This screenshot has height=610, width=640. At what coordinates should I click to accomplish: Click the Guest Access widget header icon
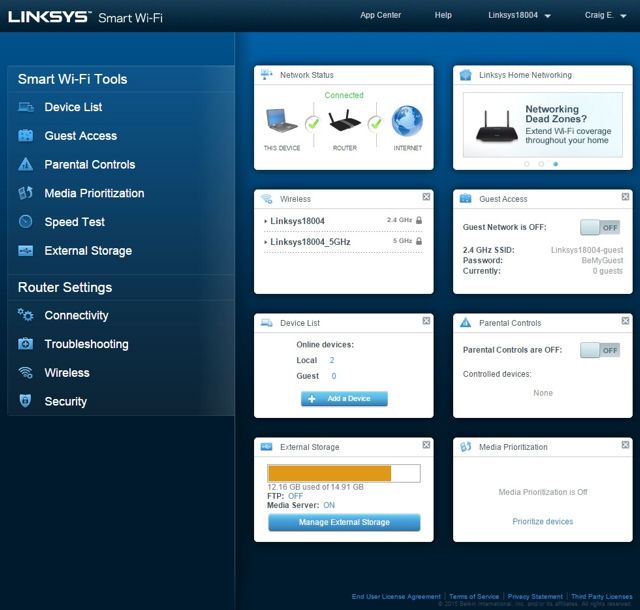click(466, 199)
